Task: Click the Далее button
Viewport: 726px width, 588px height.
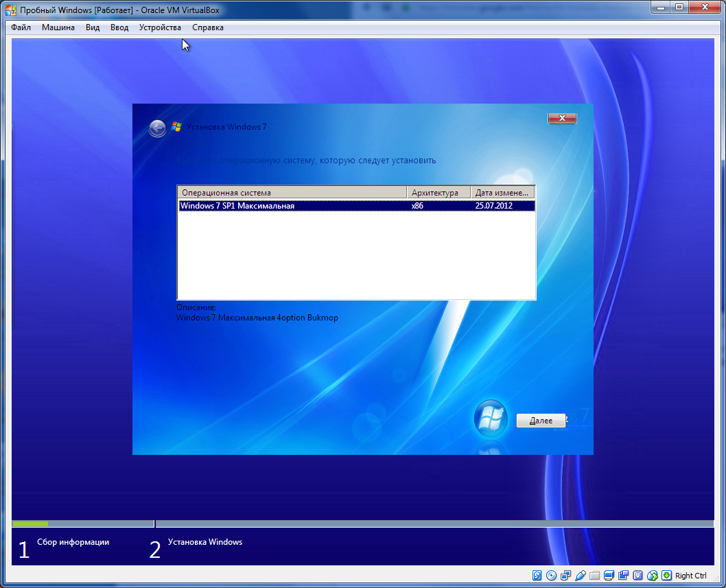Action: pyautogui.click(x=541, y=420)
